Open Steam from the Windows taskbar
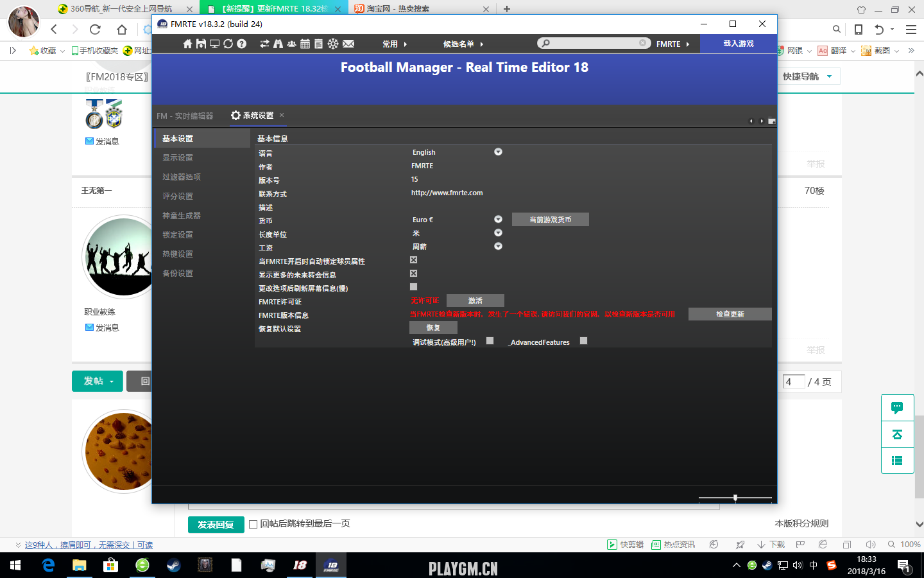The width and height of the screenshot is (924, 578). (x=173, y=565)
